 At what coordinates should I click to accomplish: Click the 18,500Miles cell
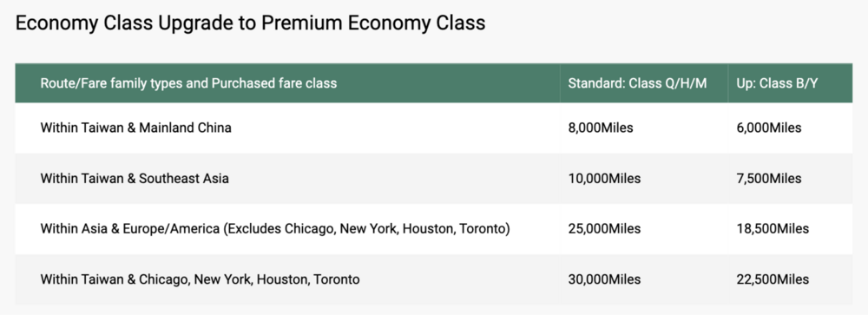[x=773, y=228]
